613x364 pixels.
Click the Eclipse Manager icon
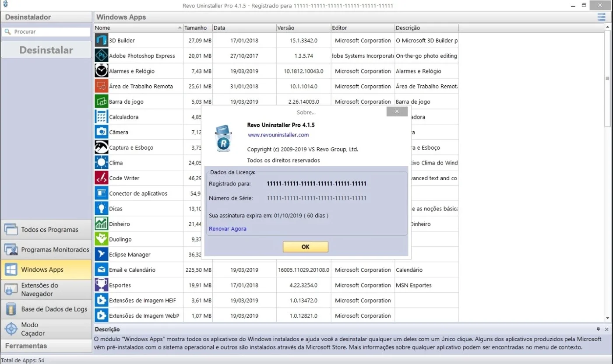102,255
